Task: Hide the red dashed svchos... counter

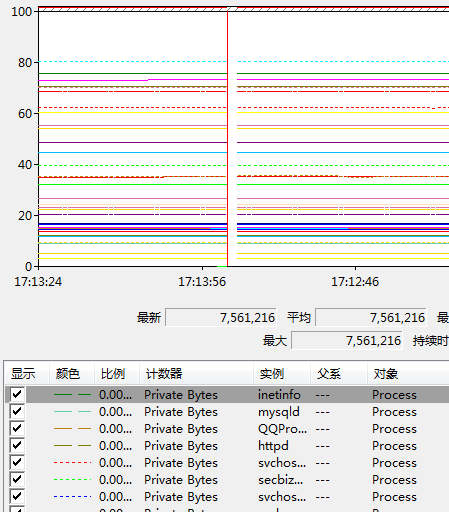Action: click(x=17, y=462)
